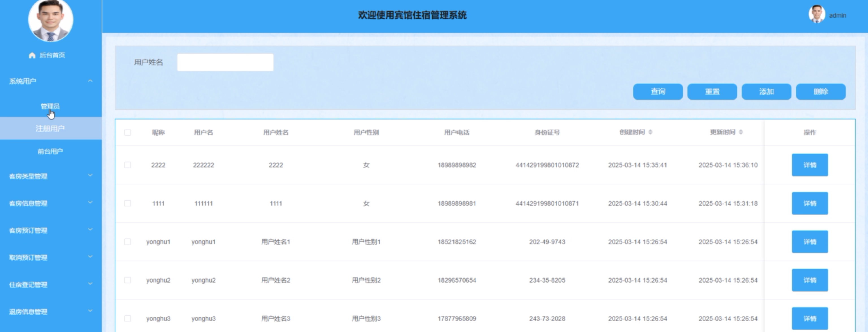Open the 管理员 submenu item
Viewport: 868px width, 332px height.
click(50, 106)
